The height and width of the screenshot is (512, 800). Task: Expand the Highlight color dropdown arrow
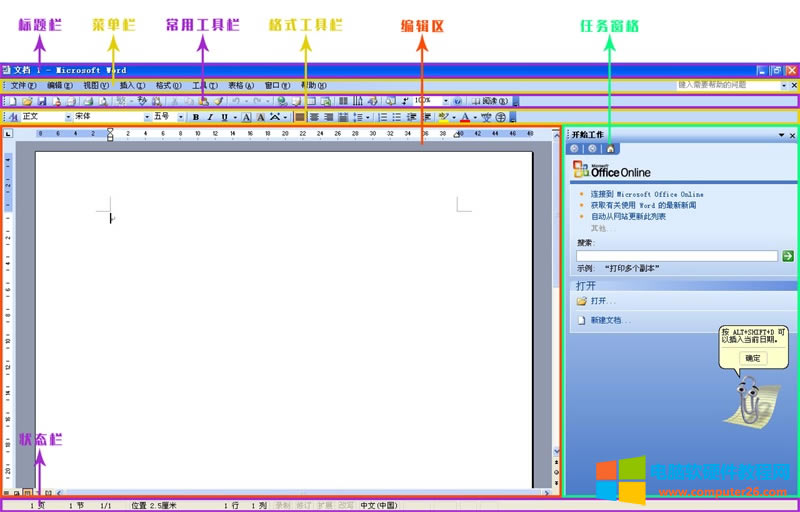pos(454,117)
